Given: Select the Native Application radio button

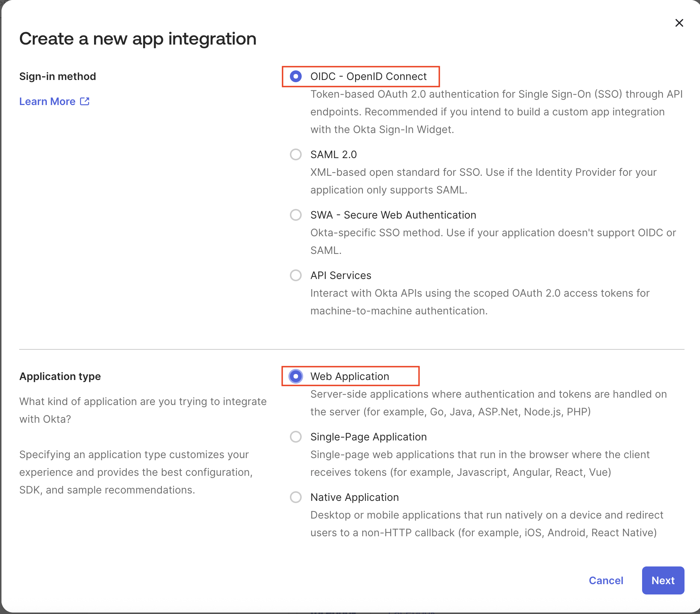Looking at the screenshot, I should click(296, 497).
